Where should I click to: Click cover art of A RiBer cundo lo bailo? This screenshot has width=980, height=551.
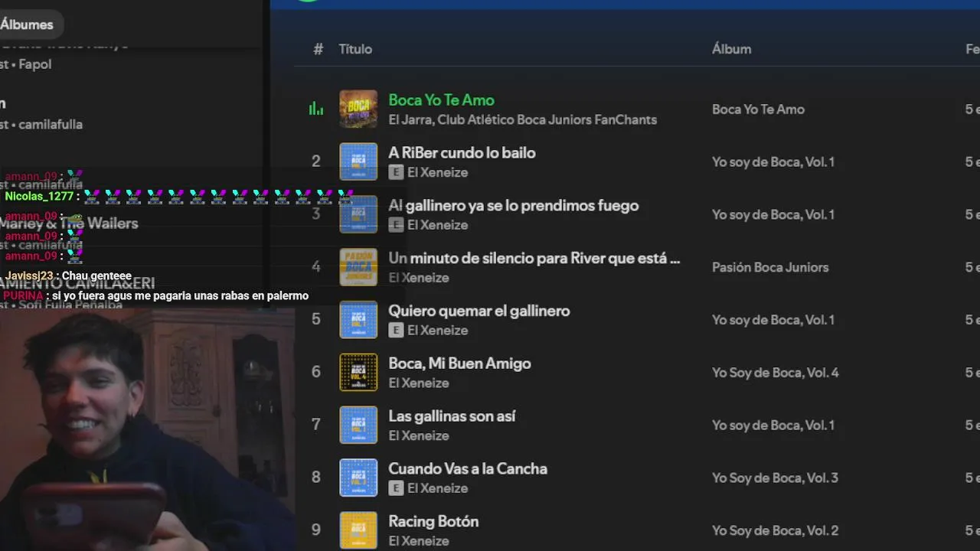358,161
